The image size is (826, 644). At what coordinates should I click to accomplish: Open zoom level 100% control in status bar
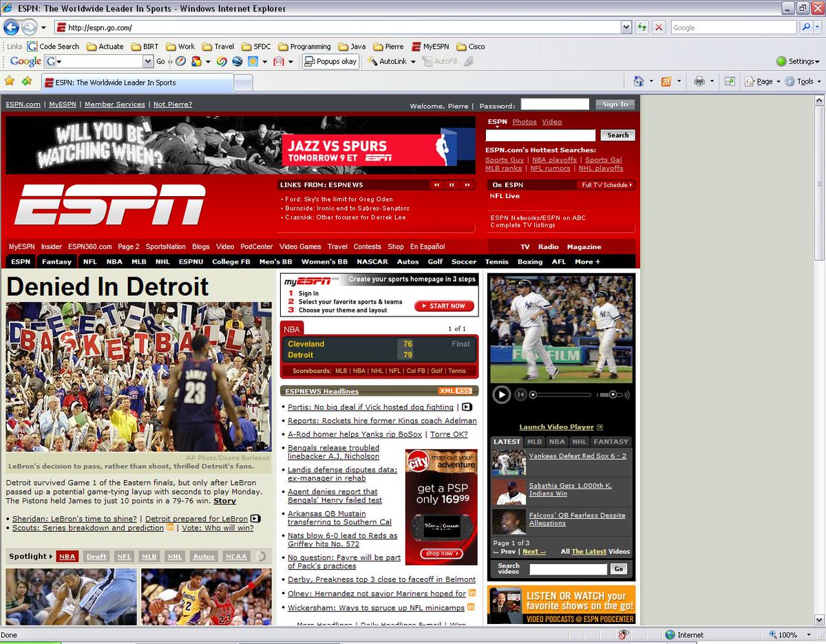point(789,635)
